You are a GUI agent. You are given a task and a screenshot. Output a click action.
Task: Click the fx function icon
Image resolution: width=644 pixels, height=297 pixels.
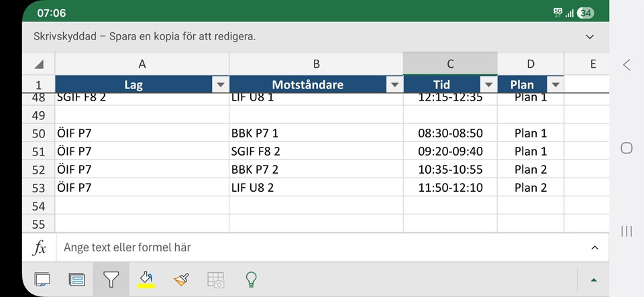pyautogui.click(x=40, y=247)
